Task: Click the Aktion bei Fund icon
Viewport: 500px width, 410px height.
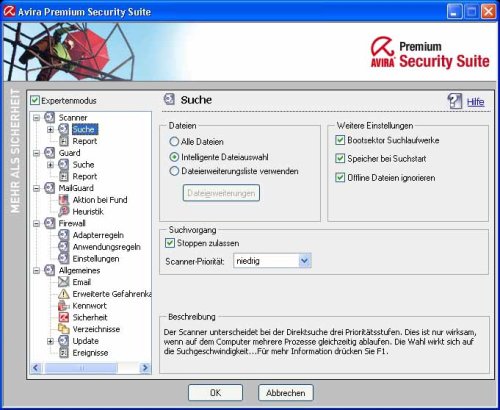Action: pyautogui.click(x=63, y=200)
